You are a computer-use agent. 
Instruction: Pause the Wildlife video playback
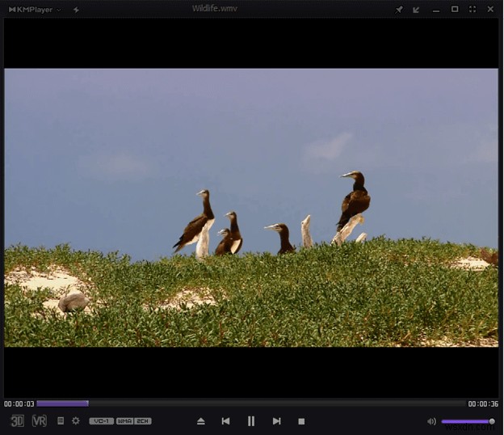(x=251, y=421)
